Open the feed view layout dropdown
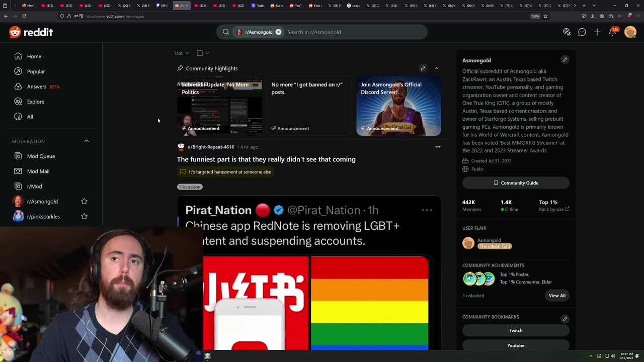This screenshot has width=644, height=362. 203,53
